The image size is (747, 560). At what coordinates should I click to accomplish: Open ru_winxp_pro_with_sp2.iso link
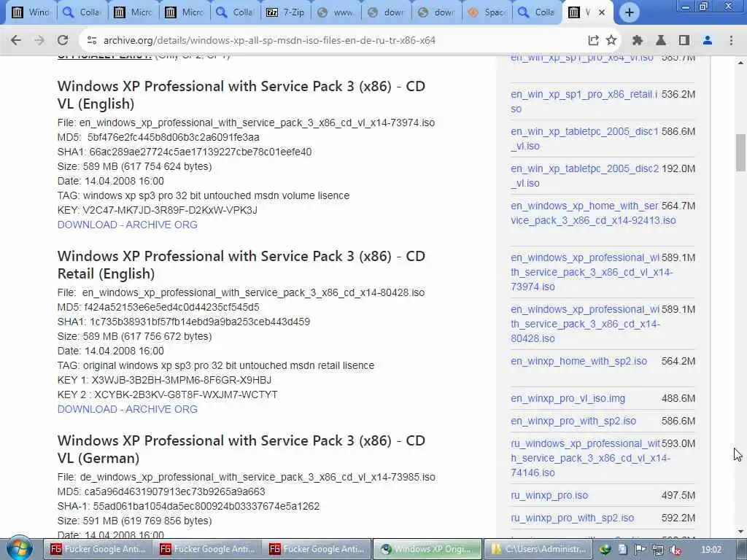tap(572, 518)
